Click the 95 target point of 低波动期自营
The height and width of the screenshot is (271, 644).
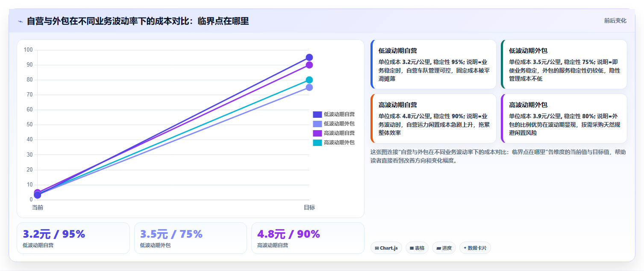pyautogui.click(x=309, y=57)
